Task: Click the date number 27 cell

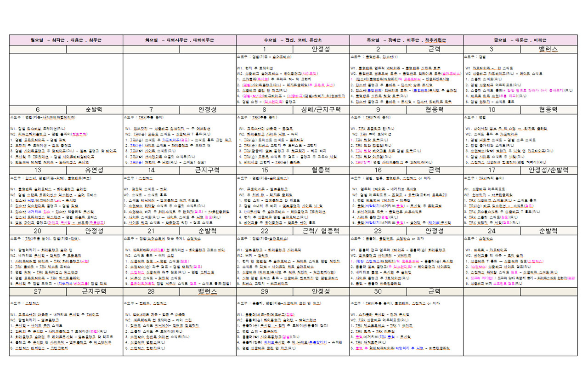Action: click(x=38, y=291)
